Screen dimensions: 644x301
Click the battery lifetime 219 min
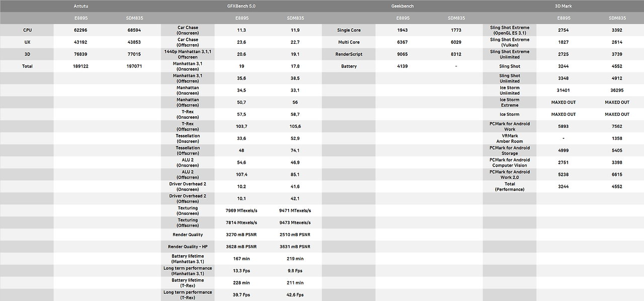295,259
